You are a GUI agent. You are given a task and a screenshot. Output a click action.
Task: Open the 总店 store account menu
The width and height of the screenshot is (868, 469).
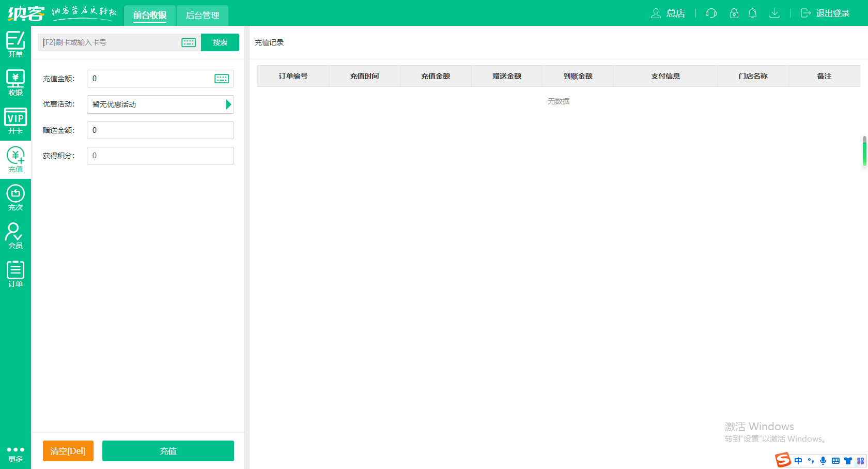coord(668,13)
